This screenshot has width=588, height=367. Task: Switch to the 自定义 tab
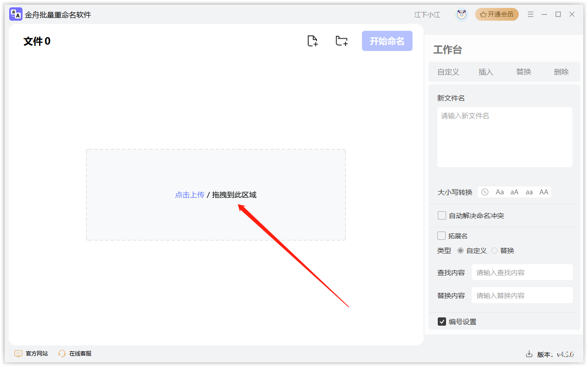pyautogui.click(x=448, y=72)
